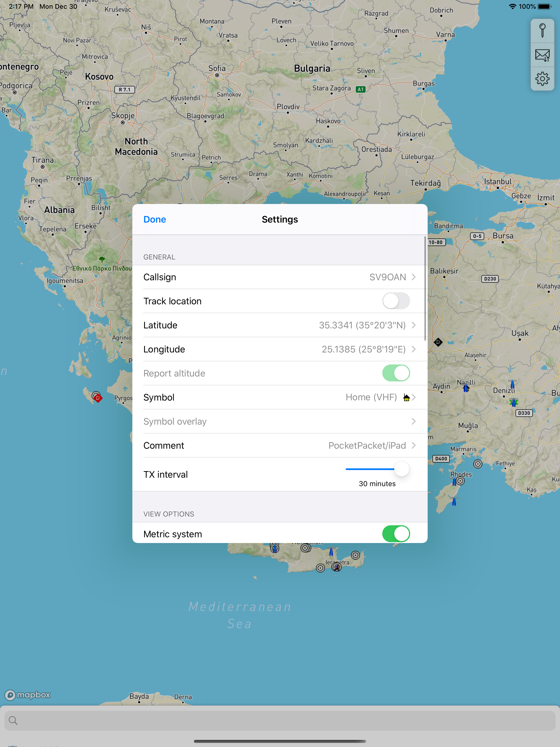Viewport: 560px width, 747px height.
Task: Tap the search magnifier icon
Action: point(13,720)
